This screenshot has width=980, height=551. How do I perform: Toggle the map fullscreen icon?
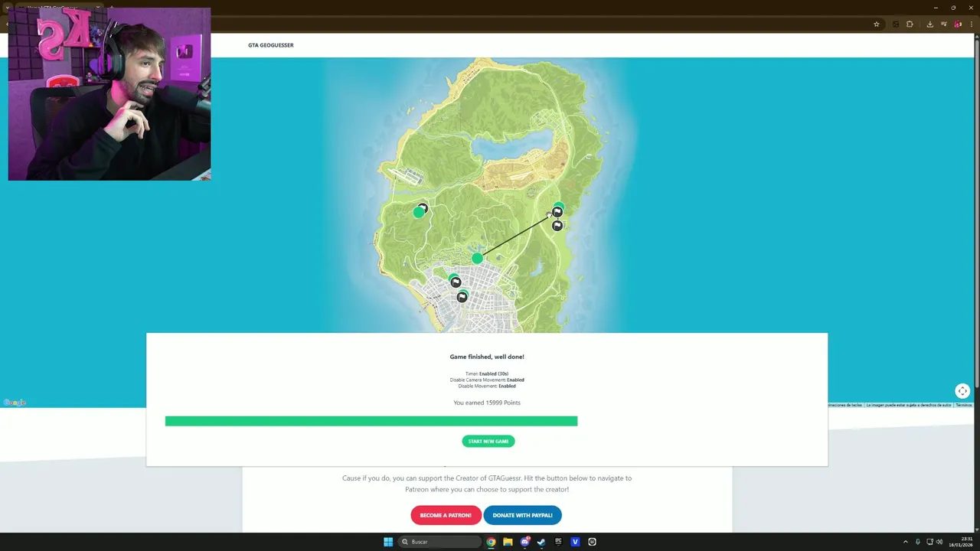coord(962,391)
